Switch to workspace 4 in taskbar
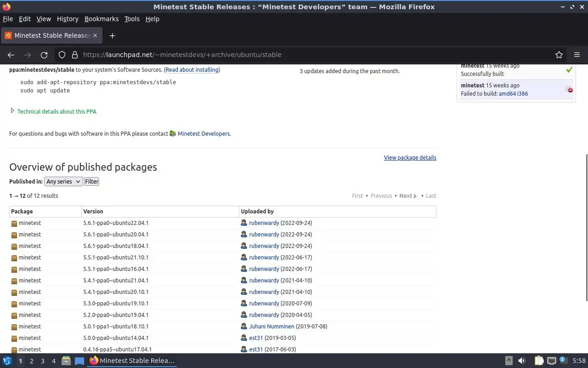Viewport: 588px width, 368px height. (x=53, y=361)
